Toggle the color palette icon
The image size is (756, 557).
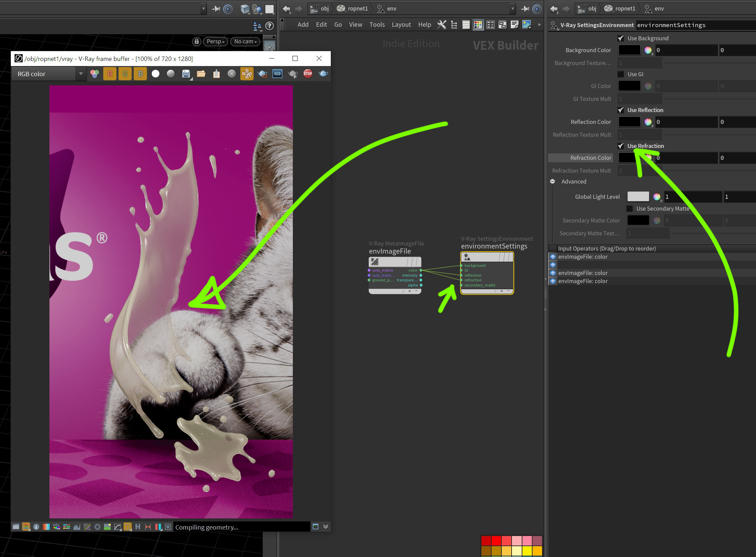(x=478, y=25)
